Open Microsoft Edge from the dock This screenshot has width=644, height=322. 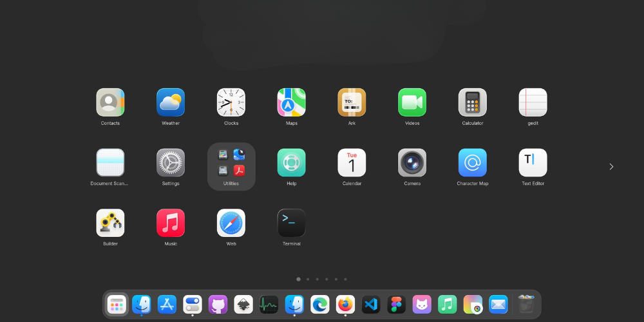(x=320, y=304)
